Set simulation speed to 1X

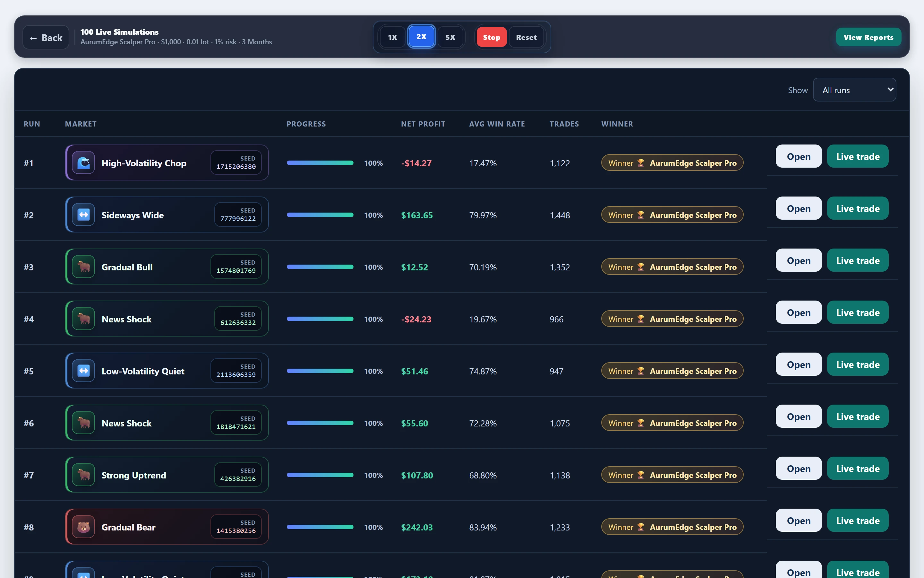point(392,37)
